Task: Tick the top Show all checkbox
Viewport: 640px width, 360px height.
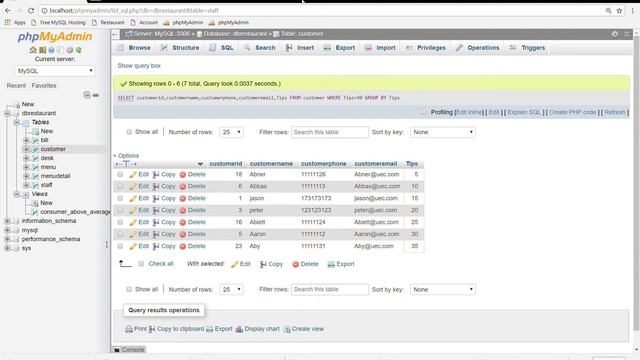Action: [129, 132]
